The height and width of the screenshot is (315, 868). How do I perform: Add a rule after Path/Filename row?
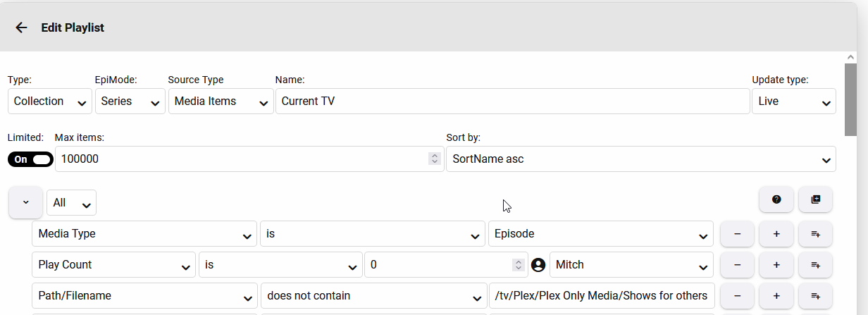point(776,296)
